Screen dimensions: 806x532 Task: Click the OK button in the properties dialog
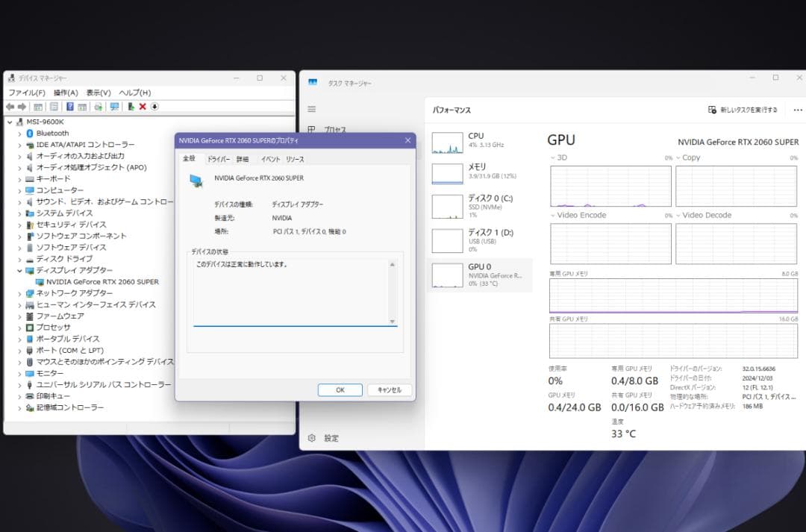click(x=340, y=389)
